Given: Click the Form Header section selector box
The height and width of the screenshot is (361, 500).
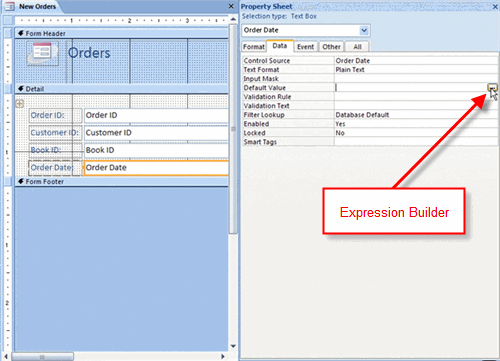Looking at the screenshot, I should point(8,33).
